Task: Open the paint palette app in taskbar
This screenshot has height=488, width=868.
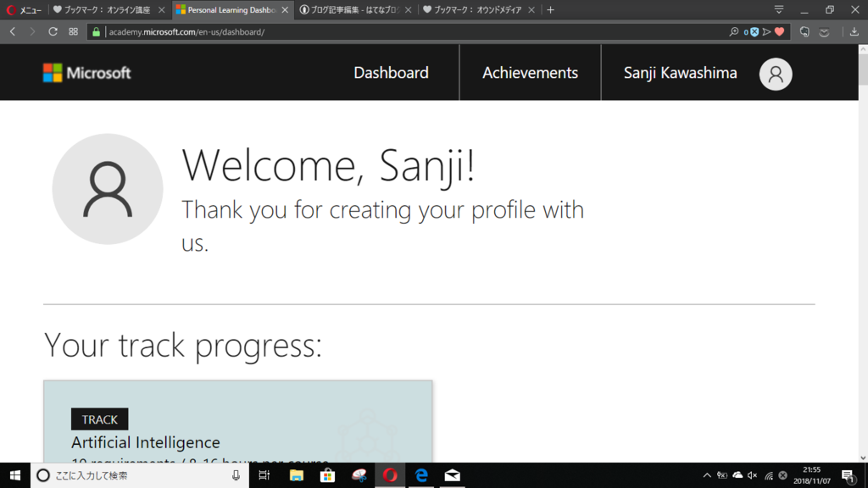Action: [x=359, y=475]
